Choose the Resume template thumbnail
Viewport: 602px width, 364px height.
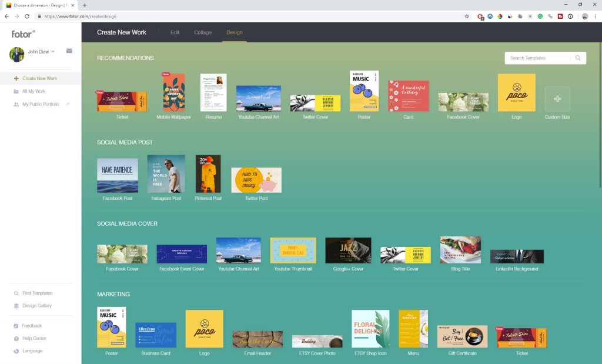pyautogui.click(x=213, y=92)
